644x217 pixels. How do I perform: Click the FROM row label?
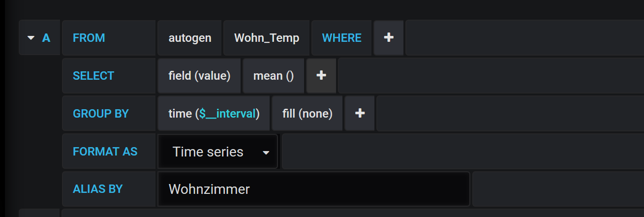coord(89,38)
